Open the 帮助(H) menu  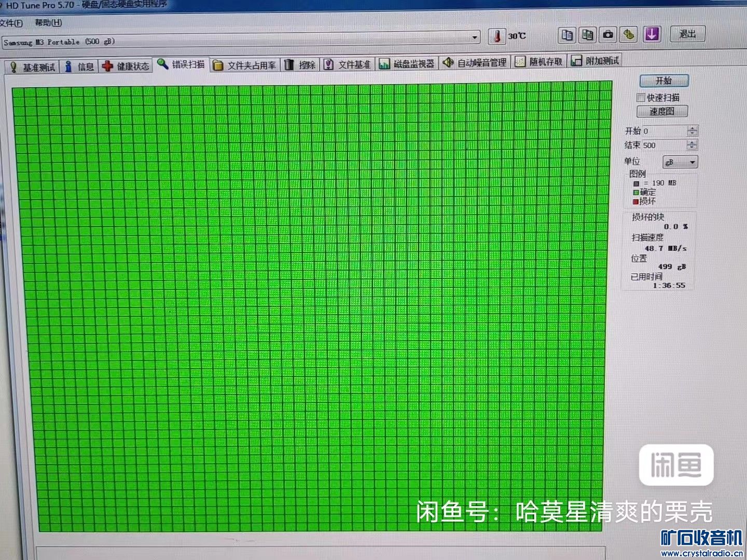pos(48,22)
